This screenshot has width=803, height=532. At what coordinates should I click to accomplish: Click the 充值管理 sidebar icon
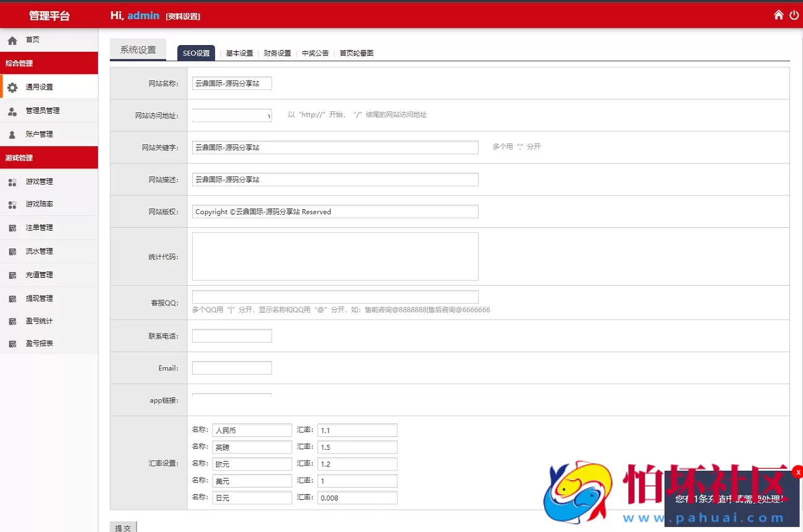tap(12, 275)
